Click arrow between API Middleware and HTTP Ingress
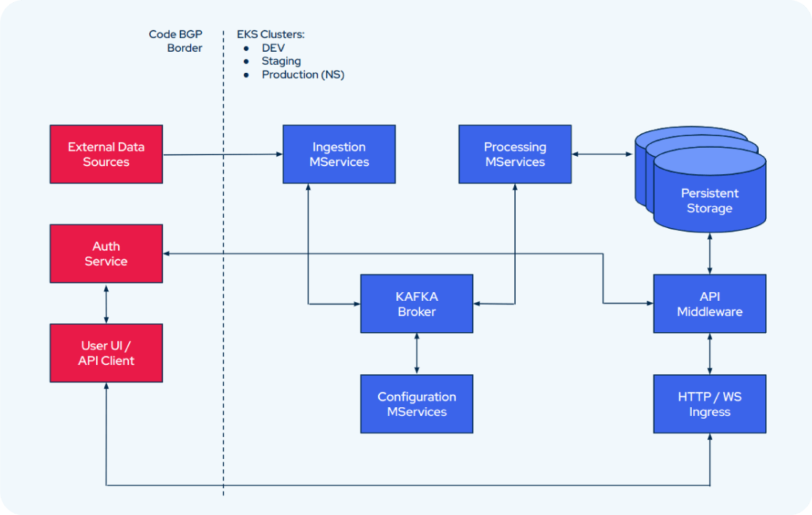 [x=709, y=354]
